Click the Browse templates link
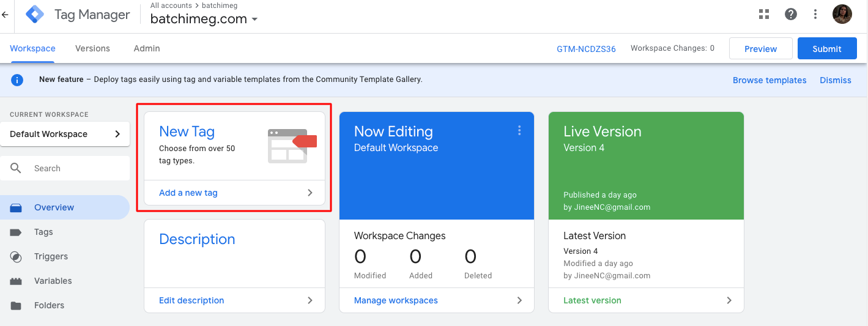Viewport: 868px width, 326px height. click(770, 80)
